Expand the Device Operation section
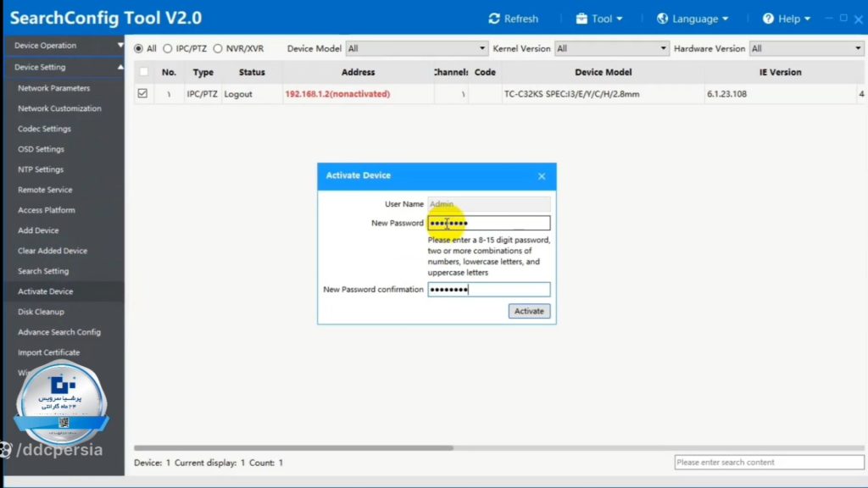 pos(64,46)
